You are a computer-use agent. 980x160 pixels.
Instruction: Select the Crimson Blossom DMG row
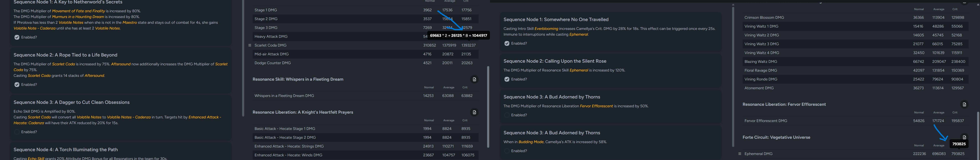(856, 17)
